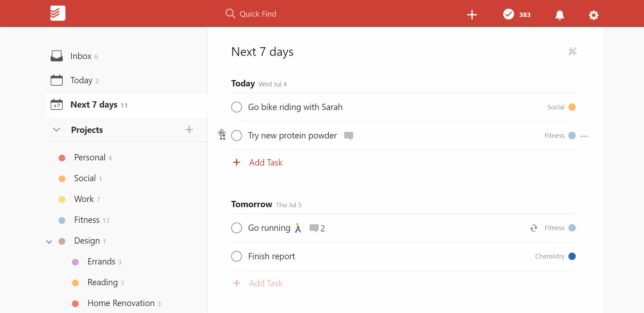Complete the Go running task
This screenshot has height=313, width=644.
point(236,228)
